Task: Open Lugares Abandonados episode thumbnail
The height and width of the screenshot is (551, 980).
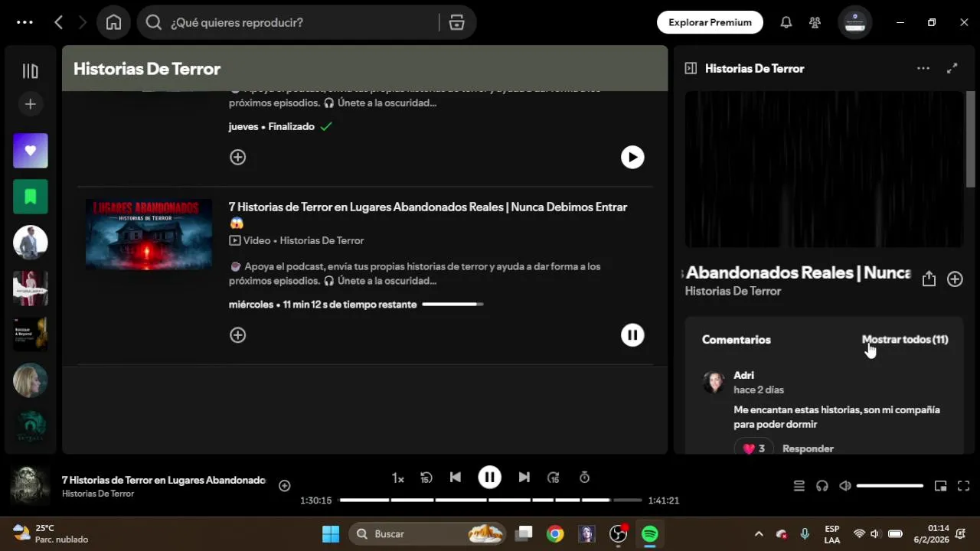Action: 149,234
